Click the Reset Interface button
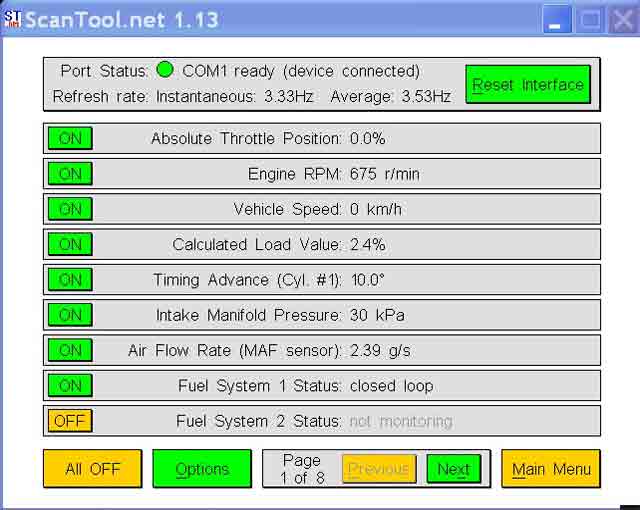This screenshot has height=510, width=640. click(x=528, y=85)
